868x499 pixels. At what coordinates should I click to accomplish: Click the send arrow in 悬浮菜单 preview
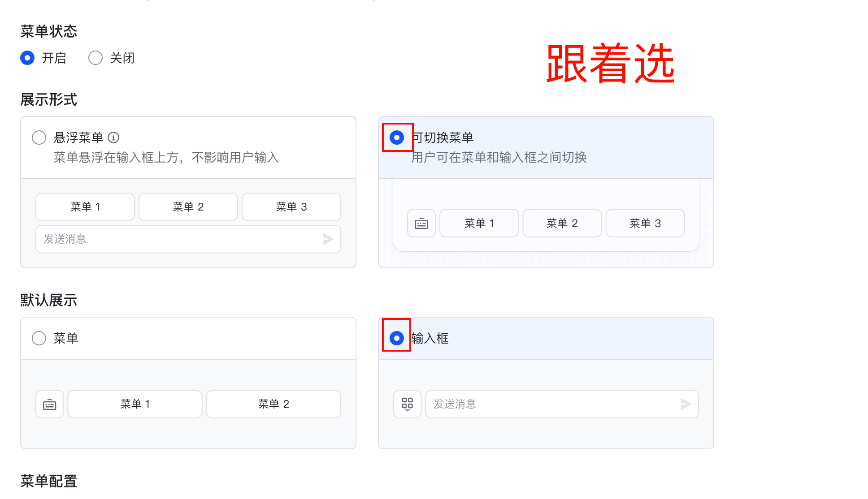pyautogui.click(x=328, y=239)
